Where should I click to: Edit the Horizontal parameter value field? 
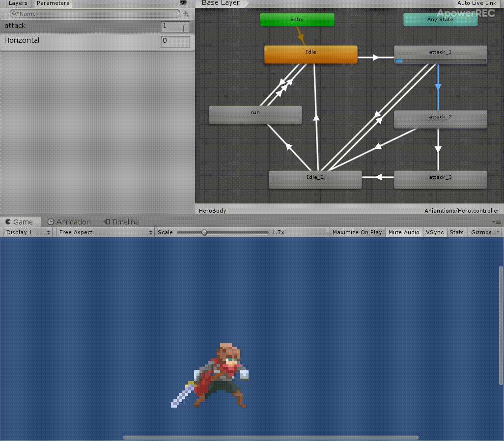(x=175, y=41)
